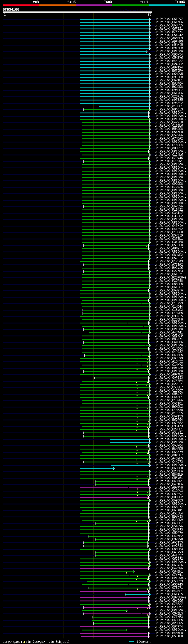Click hit label UniRef100_A6R382
The width and height of the screenshot is (188, 644).
(x=169, y=423)
